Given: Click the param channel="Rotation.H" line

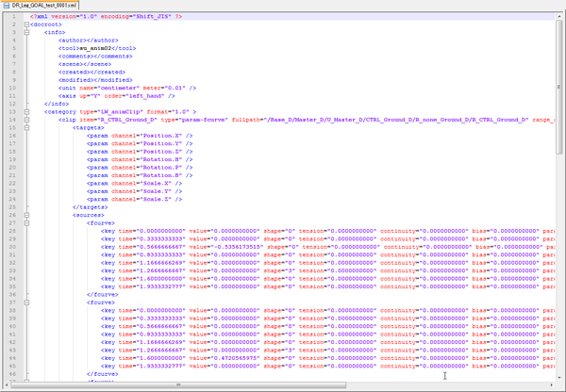Looking at the screenshot, I should coord(140,159).
